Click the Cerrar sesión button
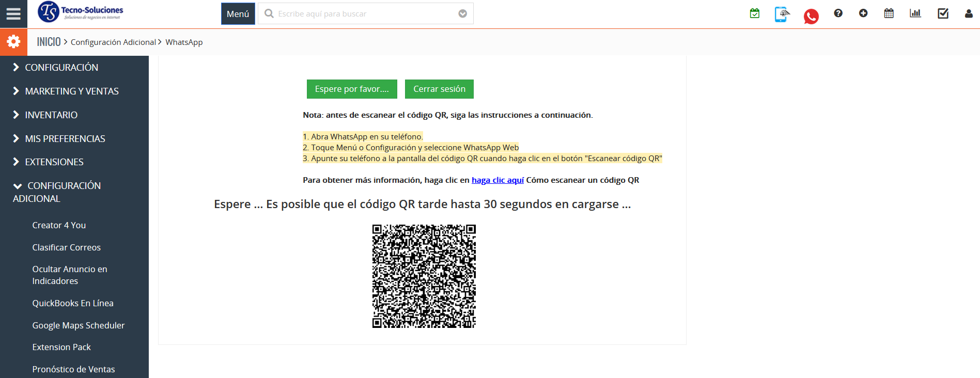This screenshot has width=980, height=378. point(439,89)
